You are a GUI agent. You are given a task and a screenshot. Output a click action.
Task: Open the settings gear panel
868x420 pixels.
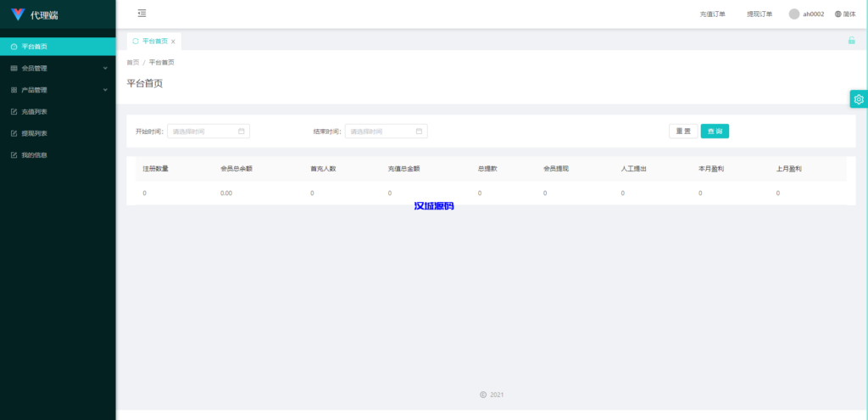pyautogui.click(x=859, y=99)
